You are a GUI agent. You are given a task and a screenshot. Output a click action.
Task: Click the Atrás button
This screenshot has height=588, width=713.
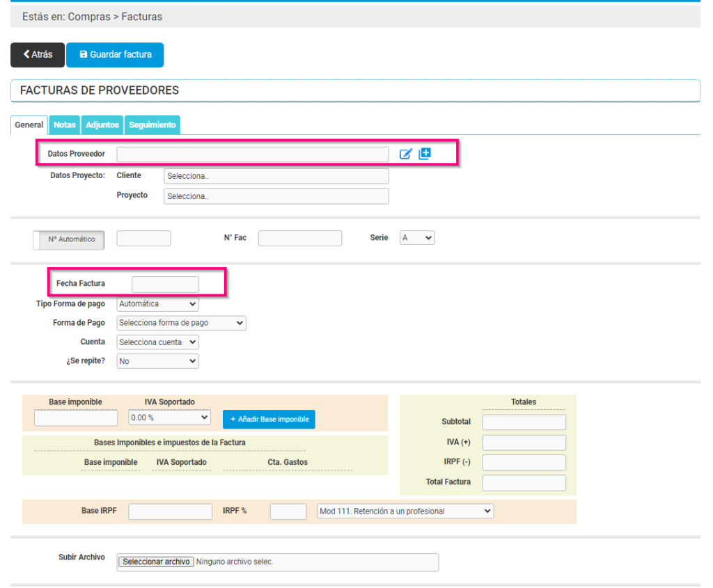(37, 54)
